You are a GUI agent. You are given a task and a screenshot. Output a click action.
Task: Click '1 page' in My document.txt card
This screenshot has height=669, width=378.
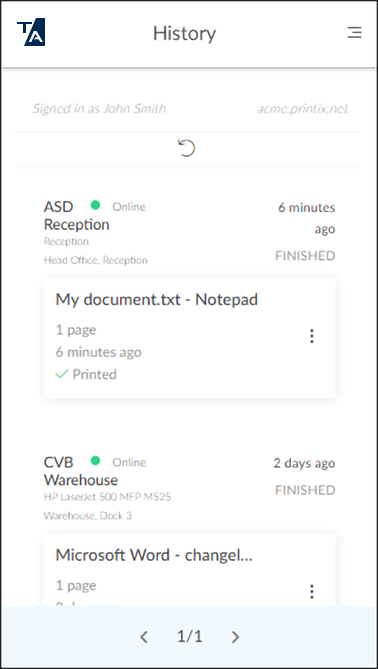76,330
